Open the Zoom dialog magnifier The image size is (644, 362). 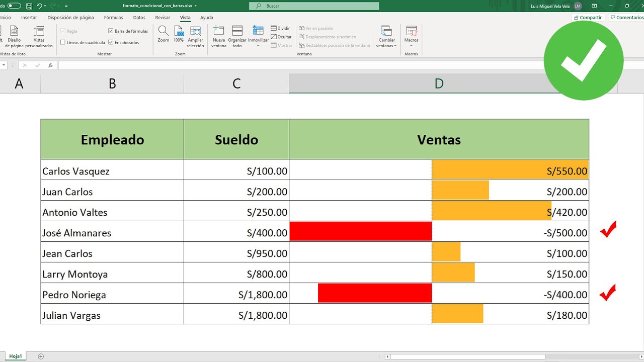pyautogui.click(x=164, y=34)
